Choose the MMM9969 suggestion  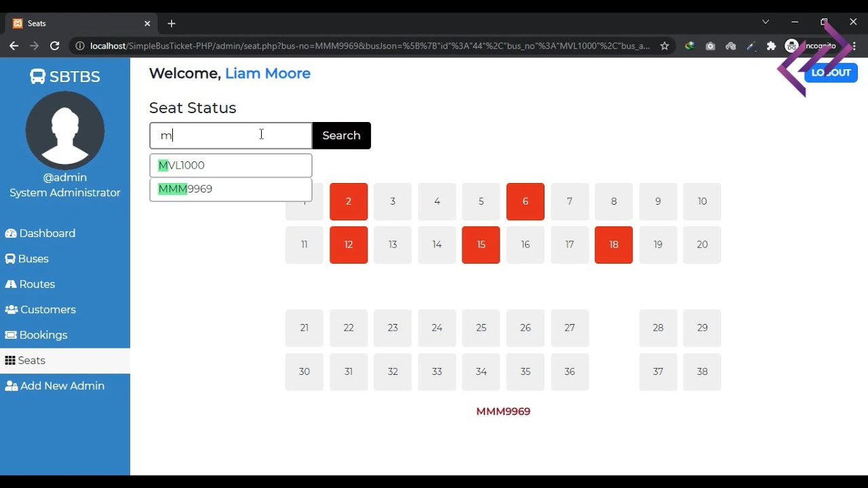pyautogui.click(x=231, y=189)
